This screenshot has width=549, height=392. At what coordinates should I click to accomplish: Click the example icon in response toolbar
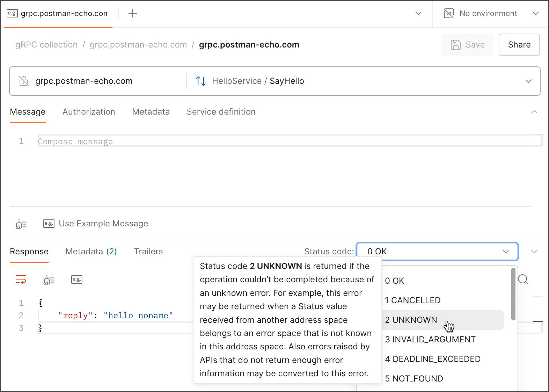(77, 280)
